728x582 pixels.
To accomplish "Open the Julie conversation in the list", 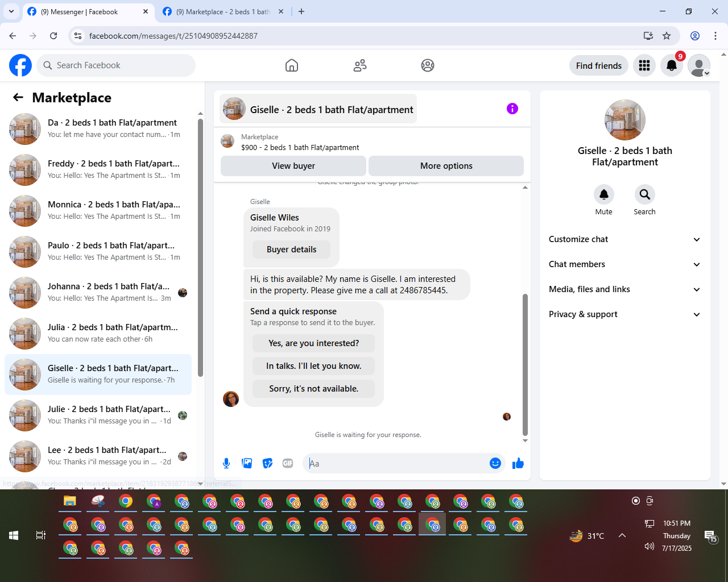I will tap(98, 415).
